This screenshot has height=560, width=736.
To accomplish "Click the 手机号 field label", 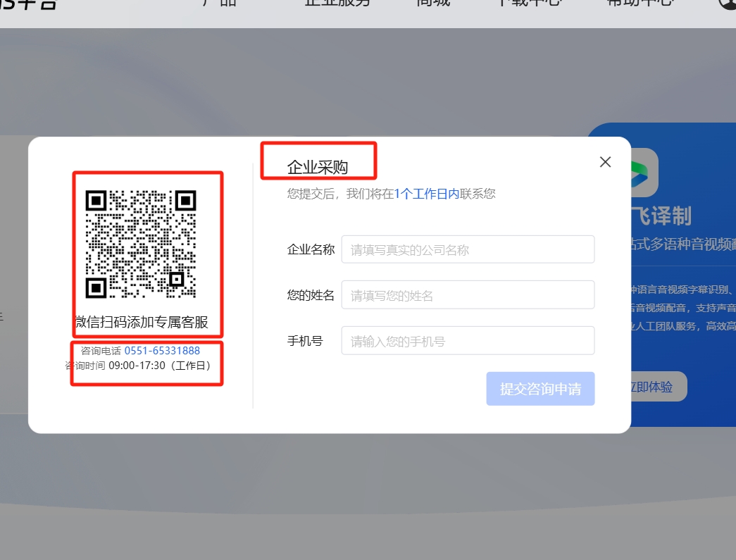I will (x=305, y=341).
